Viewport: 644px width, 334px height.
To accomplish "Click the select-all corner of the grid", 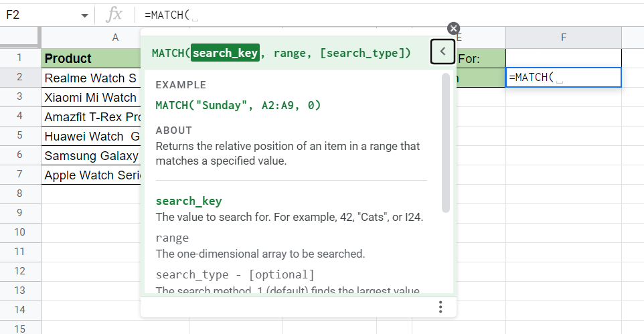I will click(x=19, y=37).
